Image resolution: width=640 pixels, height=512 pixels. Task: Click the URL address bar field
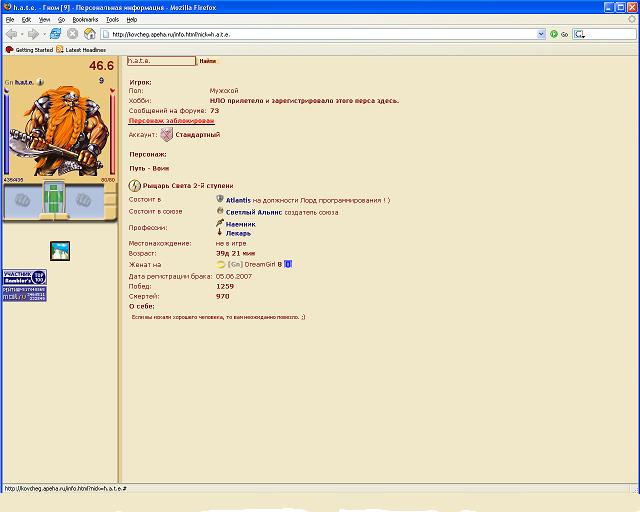click(318, 34)
